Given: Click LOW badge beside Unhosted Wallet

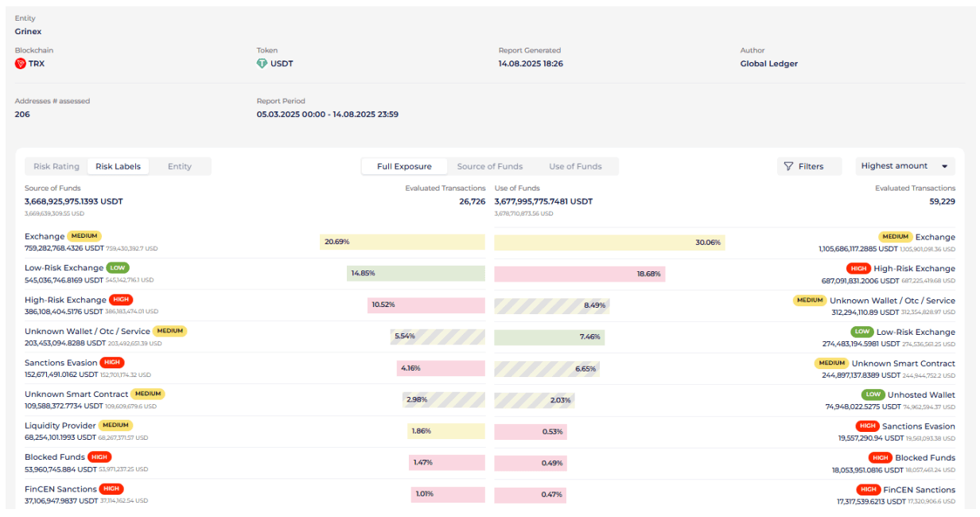Looking at the screenshot, I should [x=873, y=395].
